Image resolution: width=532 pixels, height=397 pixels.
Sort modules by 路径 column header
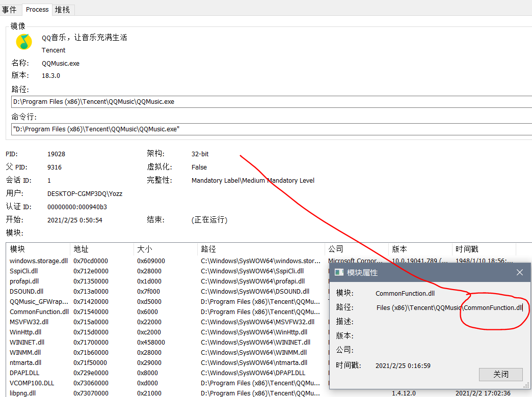[261, 249]
